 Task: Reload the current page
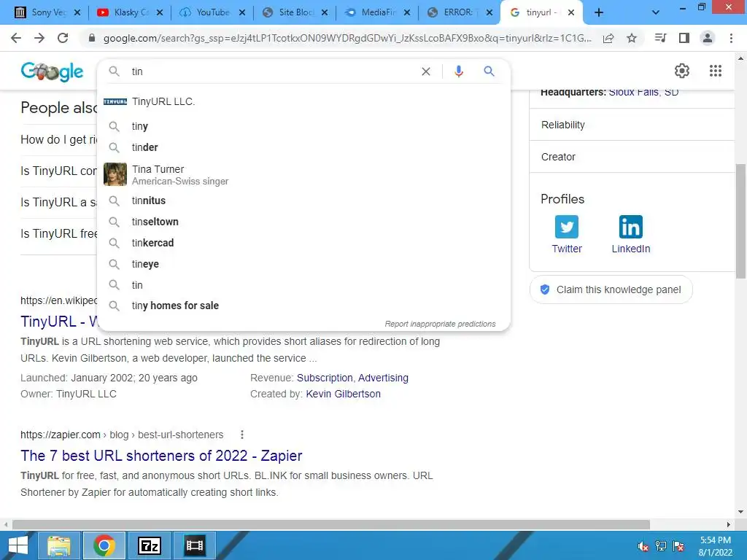pos(63,38)
